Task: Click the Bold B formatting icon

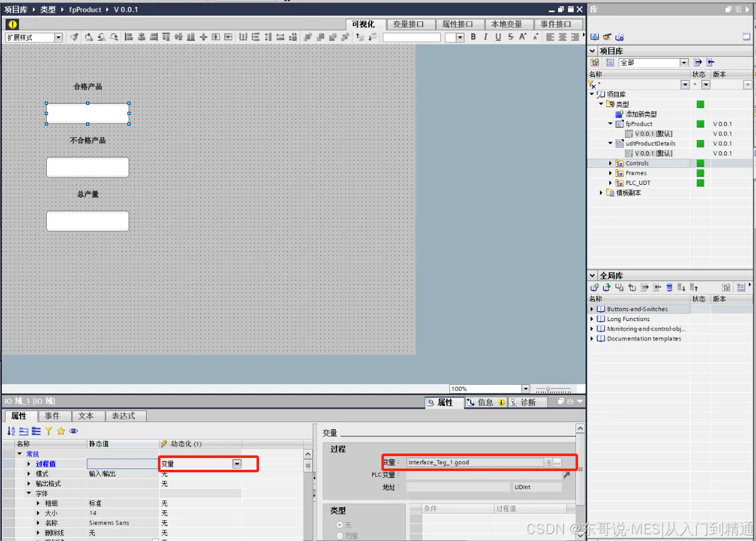Action: coord(473,37)
